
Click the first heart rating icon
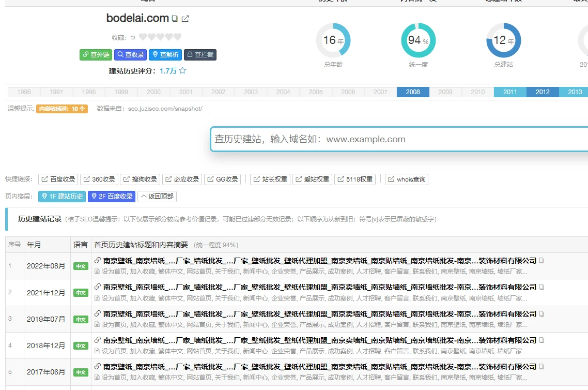click(x=143, y=37)
